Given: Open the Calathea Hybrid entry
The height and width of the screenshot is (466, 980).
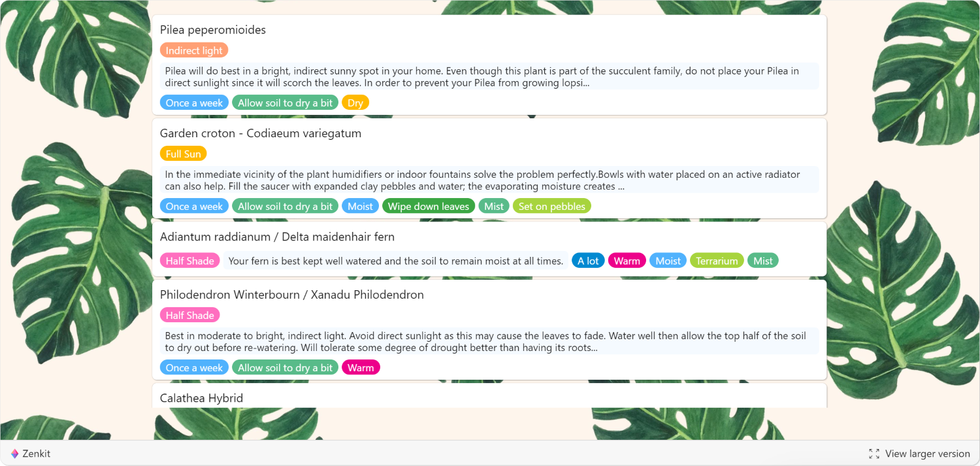Looking at the screenshot, I should point(201,398).
